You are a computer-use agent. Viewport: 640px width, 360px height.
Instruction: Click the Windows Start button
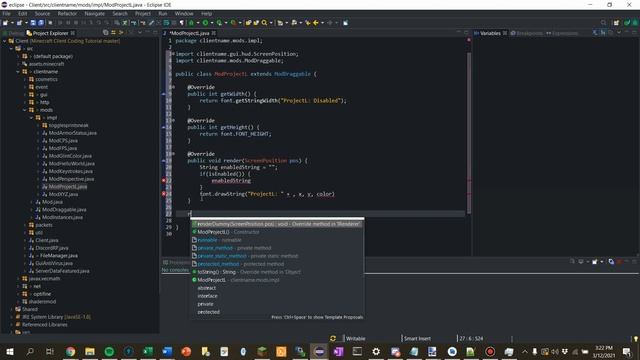(x=10, y=351)
